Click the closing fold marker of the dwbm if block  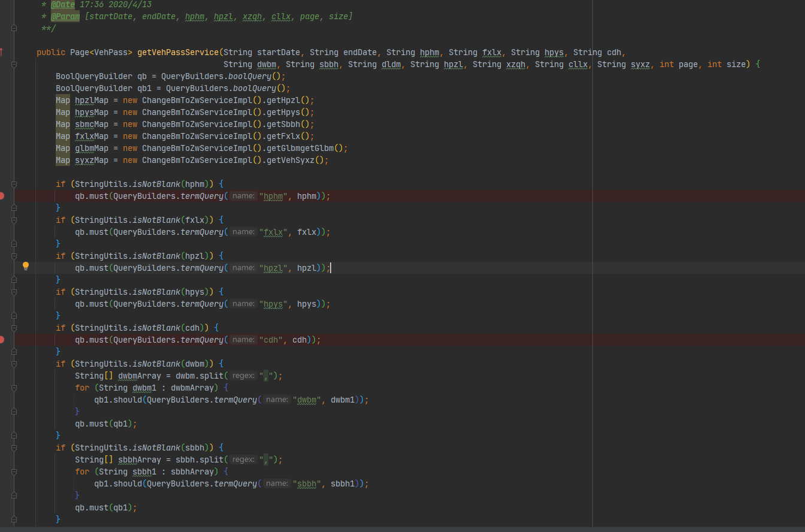(x=14, y=436)
